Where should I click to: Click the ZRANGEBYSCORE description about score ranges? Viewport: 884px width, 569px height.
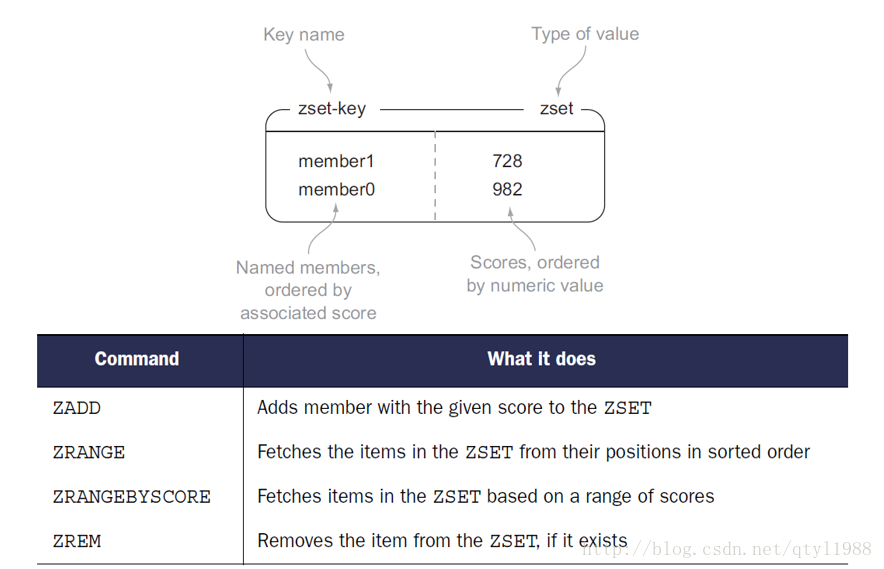point(486,497)
